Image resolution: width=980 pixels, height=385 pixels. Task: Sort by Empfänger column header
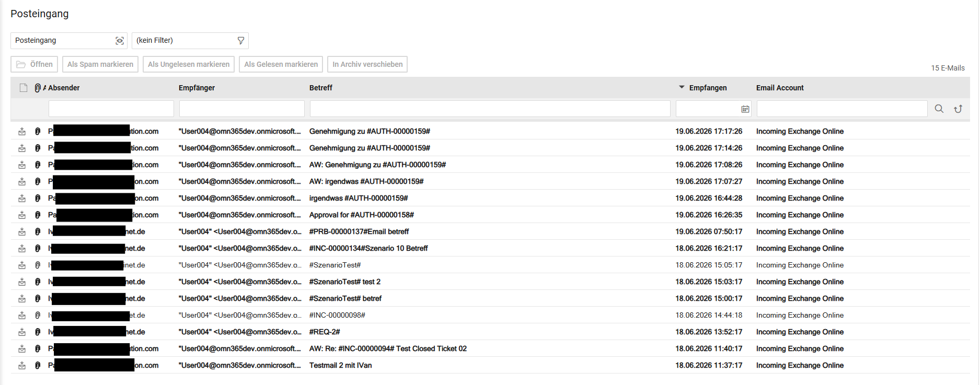tap(197, 88)
